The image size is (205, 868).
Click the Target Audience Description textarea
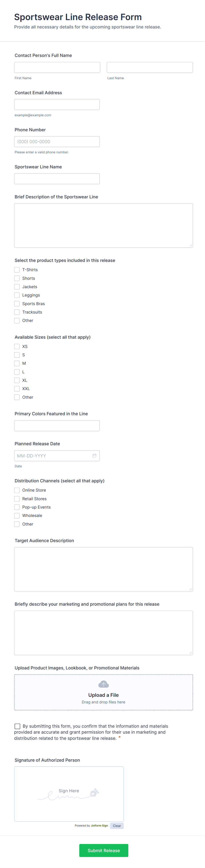coord(103,569)
